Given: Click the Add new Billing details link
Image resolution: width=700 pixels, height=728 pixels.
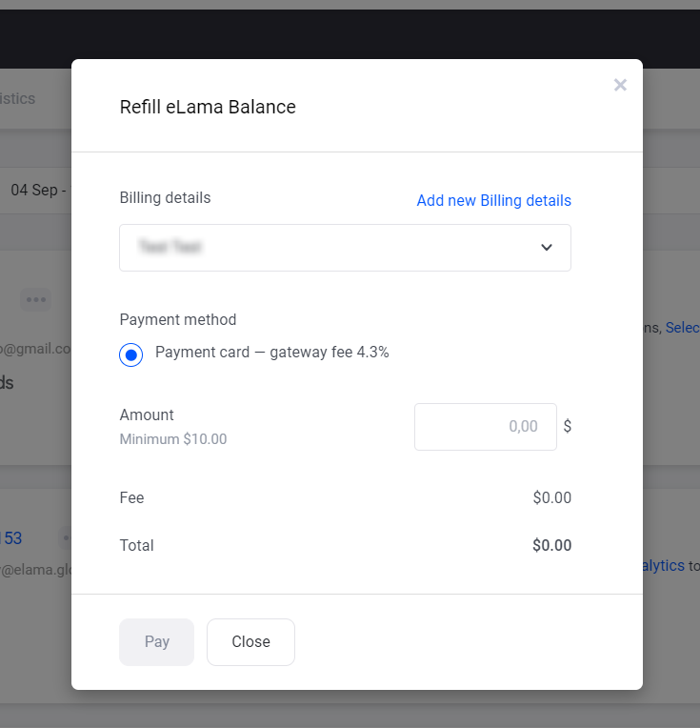Looking at the screenshot, I should click(493, 200).
